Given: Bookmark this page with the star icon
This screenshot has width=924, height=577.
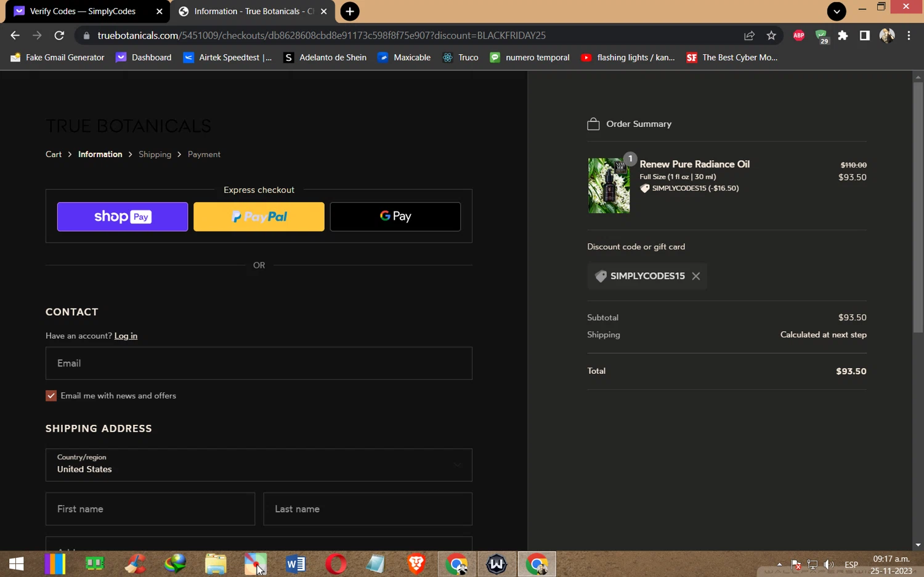Looking at the screenshot, I should click(x=771, y=36).
